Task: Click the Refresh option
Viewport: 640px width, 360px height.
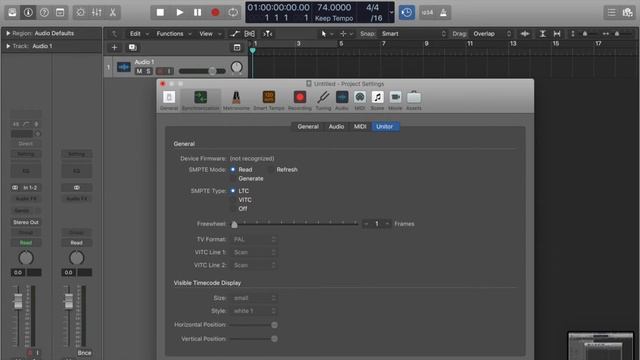Action: click(283, 169)
